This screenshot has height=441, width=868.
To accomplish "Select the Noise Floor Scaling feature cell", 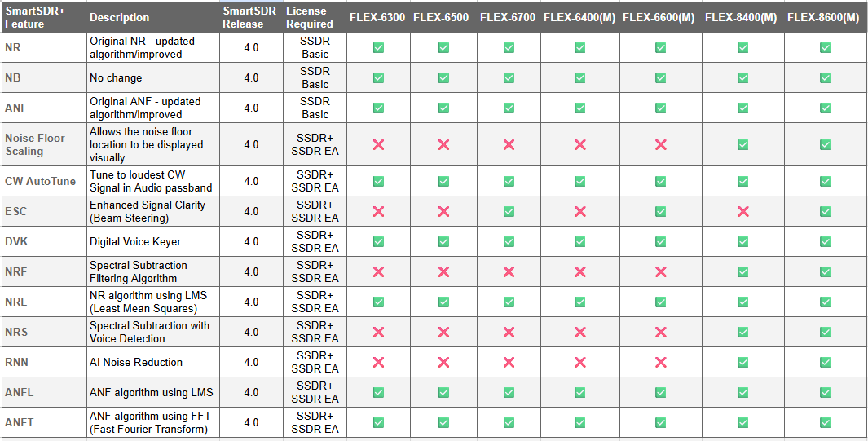I will pos(43,145).
